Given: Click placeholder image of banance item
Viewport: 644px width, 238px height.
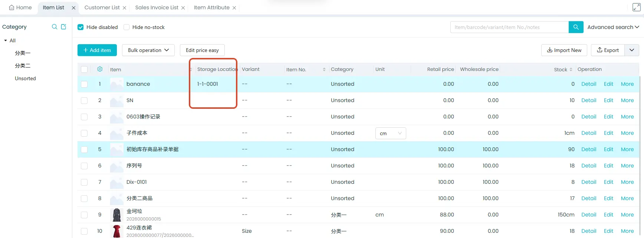Looking at the screenshot, I should [117, 84].
